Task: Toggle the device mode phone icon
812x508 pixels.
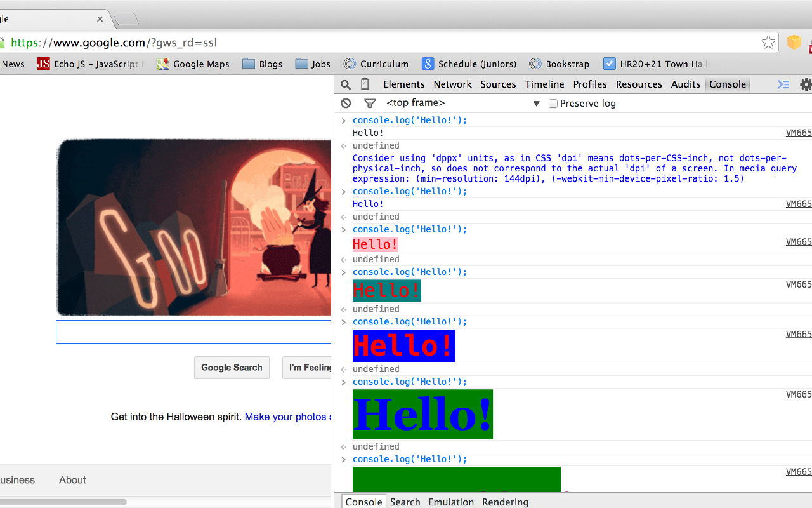Action: (365, 84)
